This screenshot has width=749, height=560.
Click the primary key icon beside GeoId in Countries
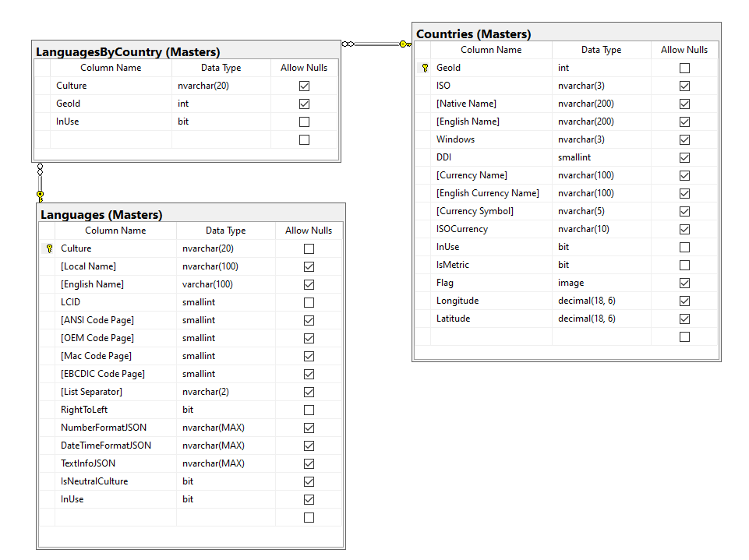tap(425, 68)
